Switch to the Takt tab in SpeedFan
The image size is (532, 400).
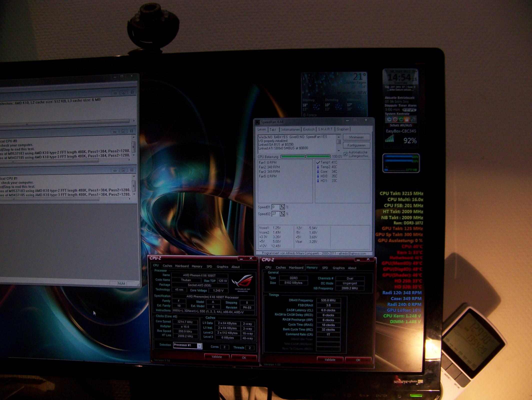pos(273,130)
